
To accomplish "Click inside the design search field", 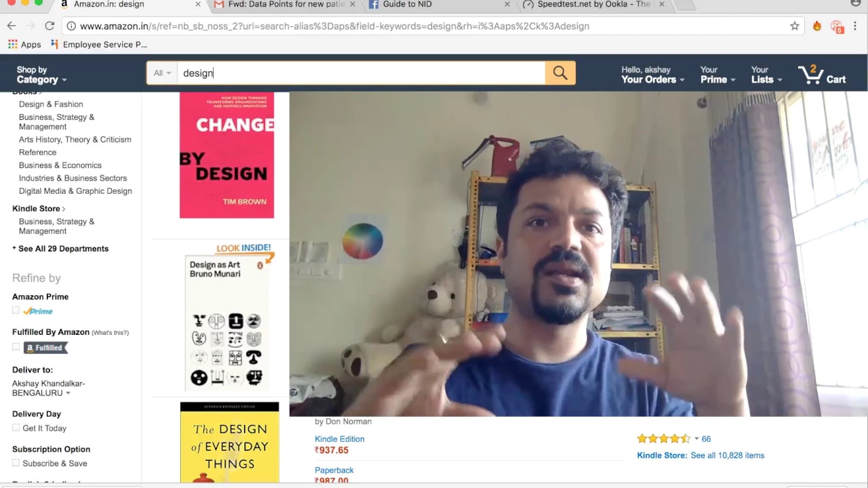I will pyautogui.click(x=361, y=73).
